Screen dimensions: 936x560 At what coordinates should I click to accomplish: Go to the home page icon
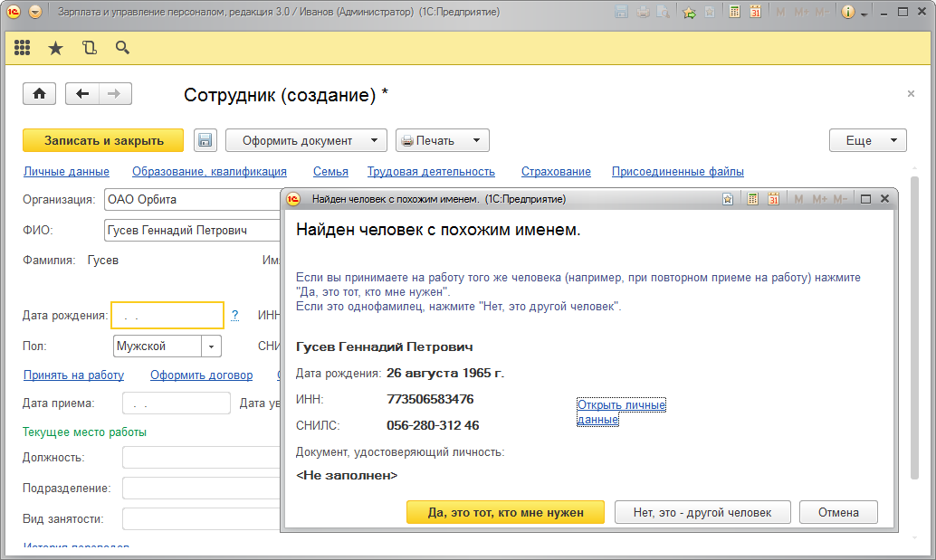[x=40, y=94]
